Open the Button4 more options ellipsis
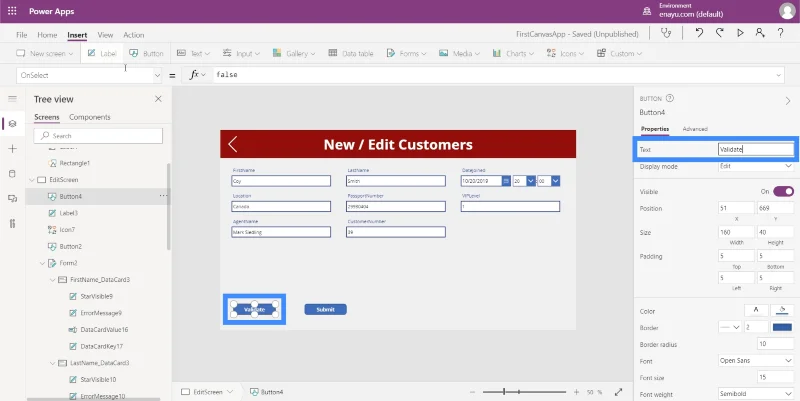The width and height of the screenshot is (800, 401). click(x=163, y=196)
